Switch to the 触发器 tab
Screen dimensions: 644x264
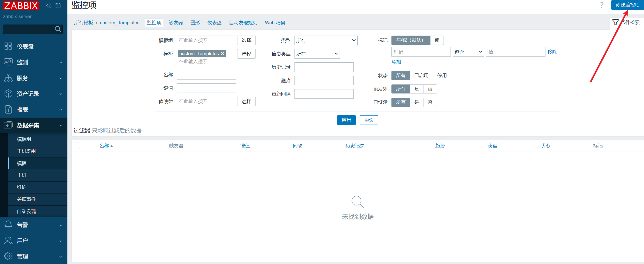pos(175,23)
